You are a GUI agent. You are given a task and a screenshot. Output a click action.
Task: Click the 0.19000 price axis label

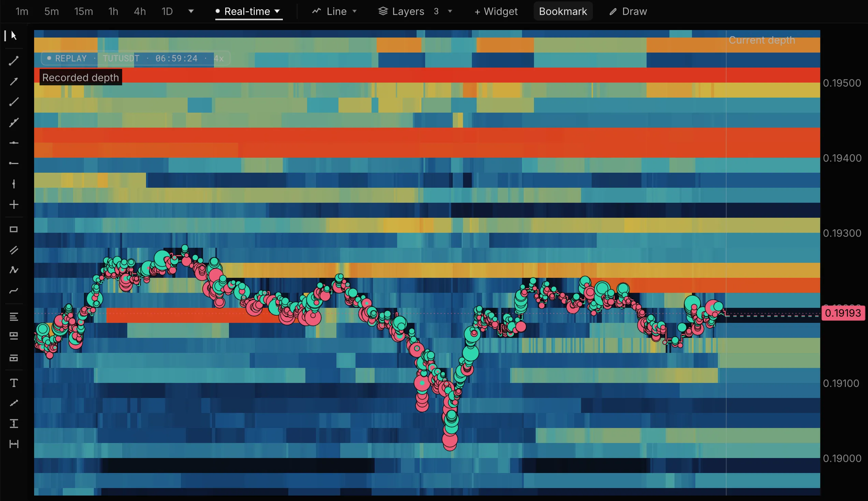pos(842,458)
